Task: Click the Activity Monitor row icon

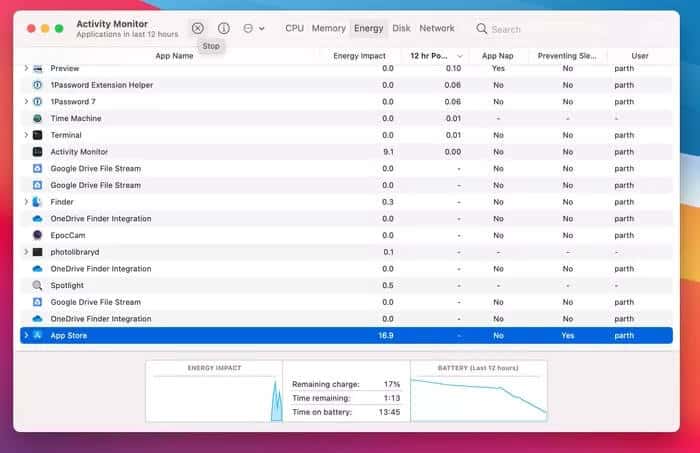Action: tap(38, 152)
